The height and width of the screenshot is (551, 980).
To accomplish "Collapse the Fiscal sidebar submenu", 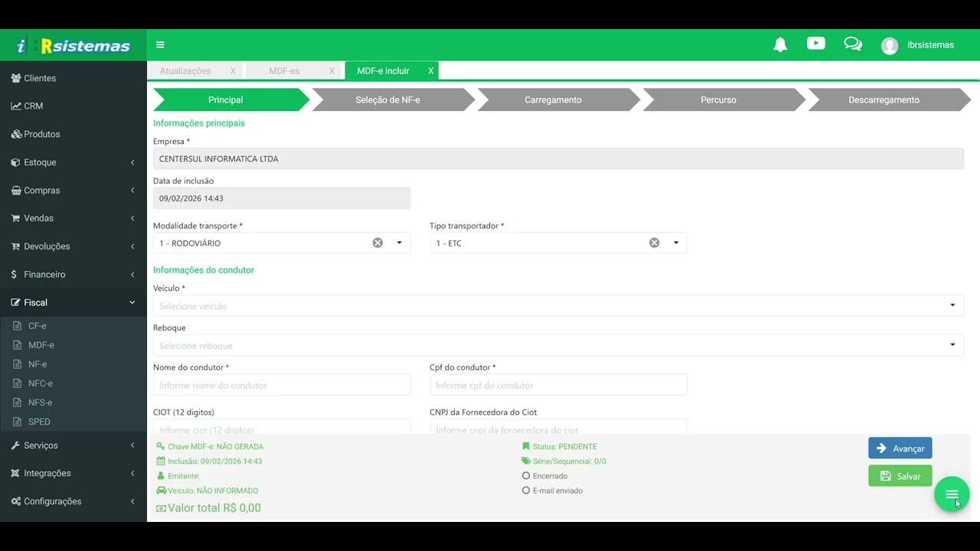I will click(132, 302).
